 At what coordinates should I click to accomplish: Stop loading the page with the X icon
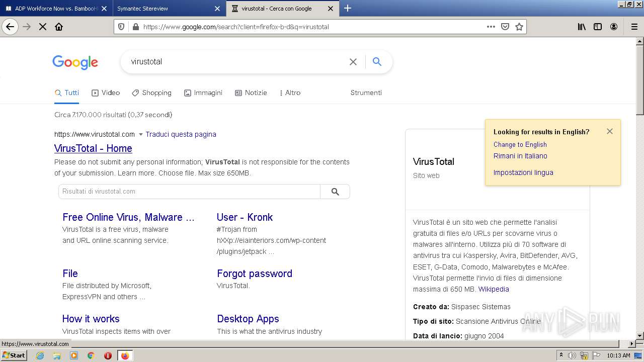click(43, 27)
